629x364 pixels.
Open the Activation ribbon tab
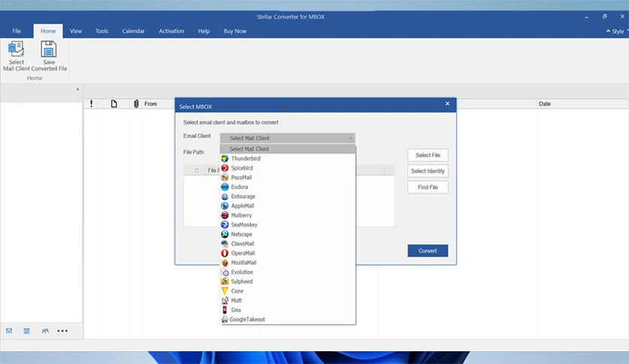(172, 31)
